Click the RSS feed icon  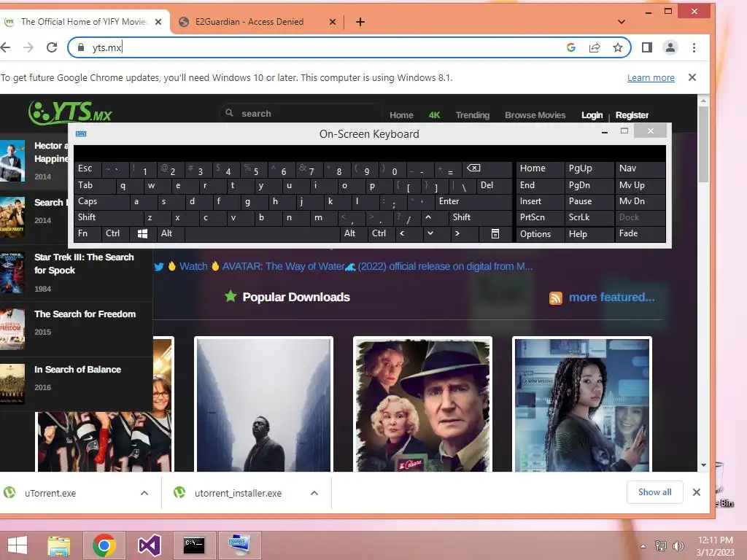click(555, 297)
